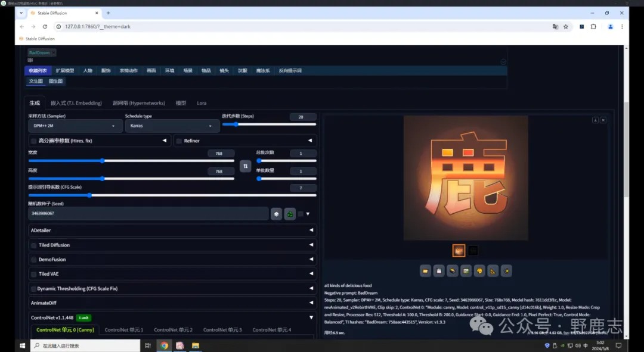The width and height of the screenshot is (644, 352).
Task: Select ControlNet 单元 1 tab
Action: pos(123,330)
